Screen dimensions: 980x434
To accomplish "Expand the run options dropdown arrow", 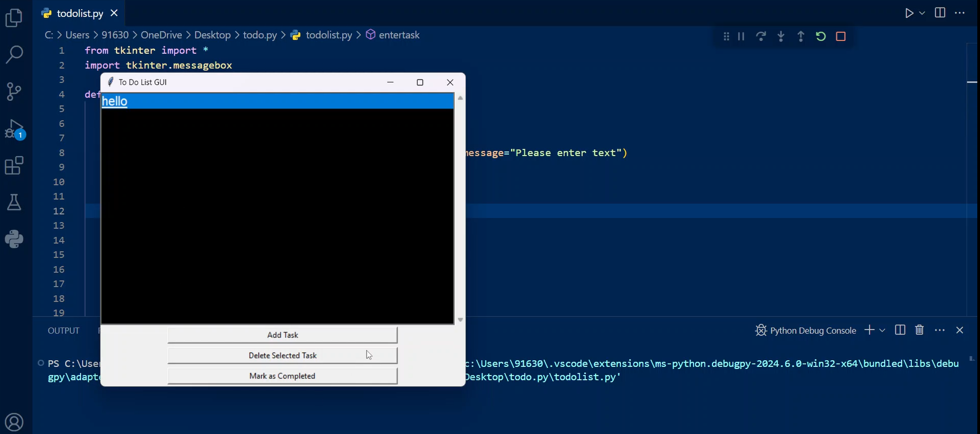I will [922, 13].
